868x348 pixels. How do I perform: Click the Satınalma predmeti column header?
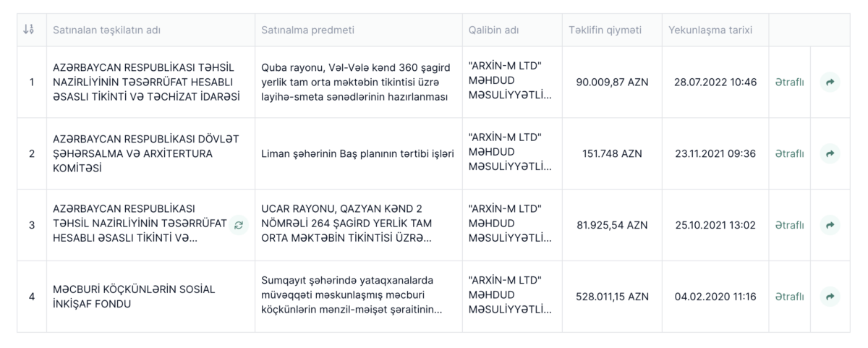point(307,30)
